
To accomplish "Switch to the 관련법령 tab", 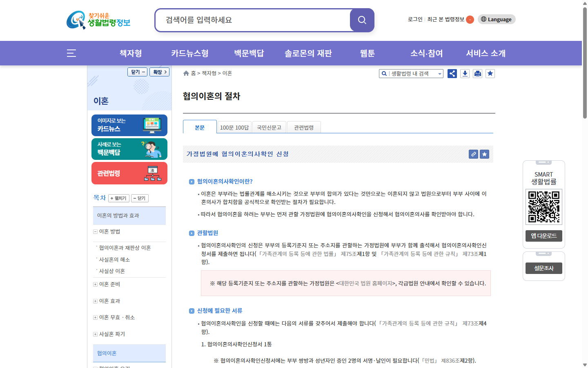I will [304, 127].
